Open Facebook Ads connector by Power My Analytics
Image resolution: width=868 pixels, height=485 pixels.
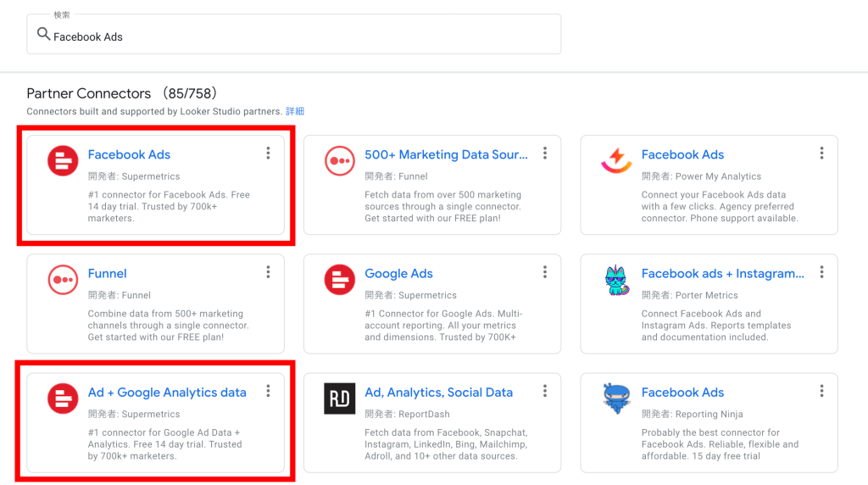(x=682, y=154)
